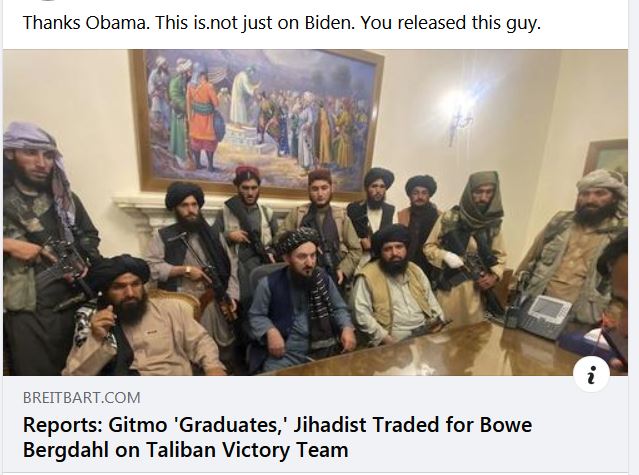This screenshot has width=639, height=475.
Task: Open the BREITBART.COM source link
Action: [82, 398]
